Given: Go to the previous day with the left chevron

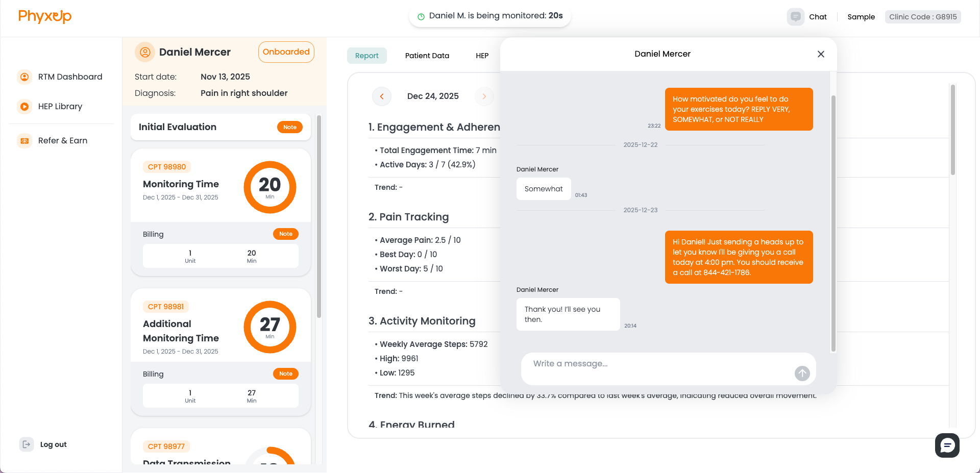Looking at the screenshot, I should pyautogui.click(x=381, y=96).
